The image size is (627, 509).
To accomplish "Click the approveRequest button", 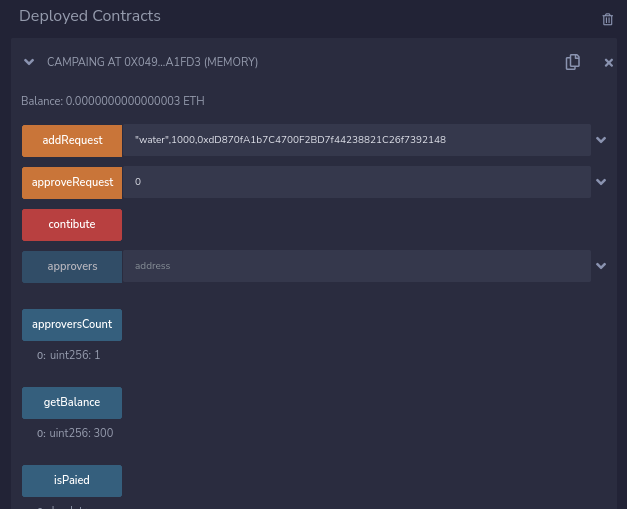I will pyautogui.click(x=72, y=182).
